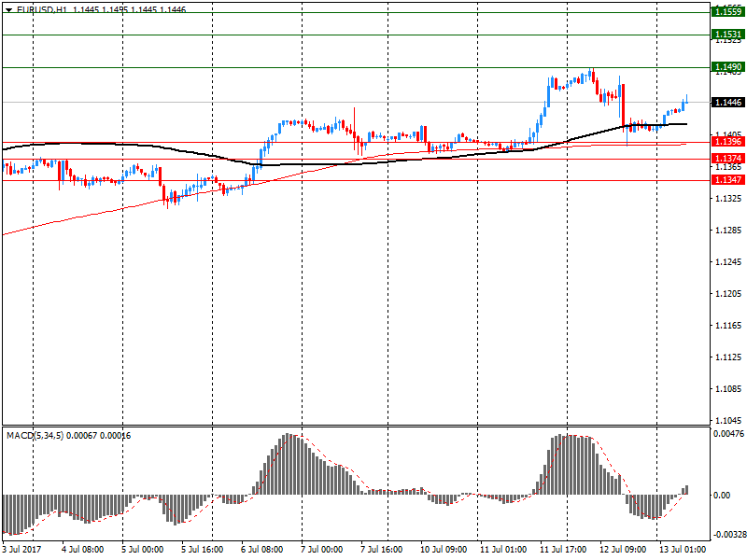Click the 5 Jul 00:00 time axis label
Viewport: 747px width, 560px height.
click(143, 549)
